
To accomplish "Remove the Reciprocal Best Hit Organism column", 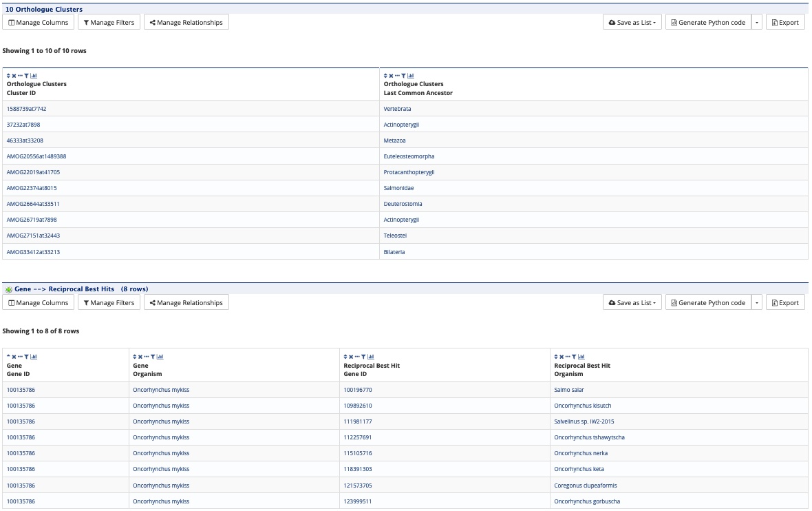I will (562, 357).
